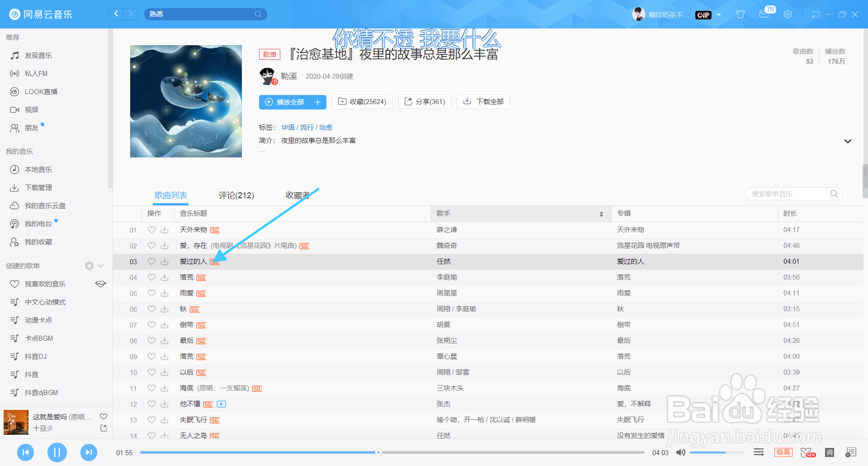Adjust the volume slider
The height and width of the screenshot is (466, 868).
pos(717,452)
